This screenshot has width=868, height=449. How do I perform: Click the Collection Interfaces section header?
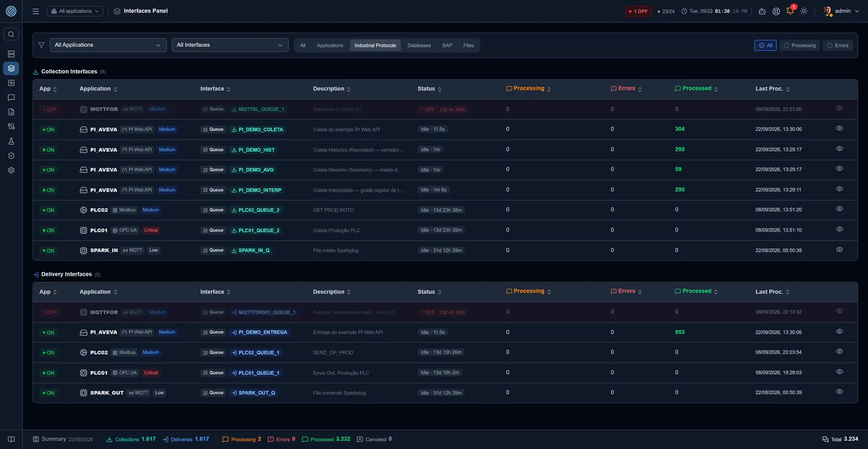pyautogui.click(x=69, y=72)
